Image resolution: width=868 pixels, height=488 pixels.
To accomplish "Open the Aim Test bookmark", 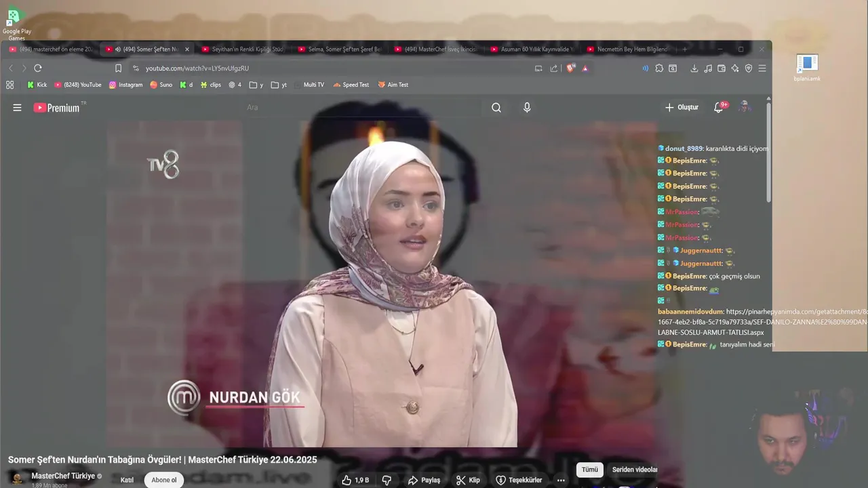I will (x=393, y=85).
